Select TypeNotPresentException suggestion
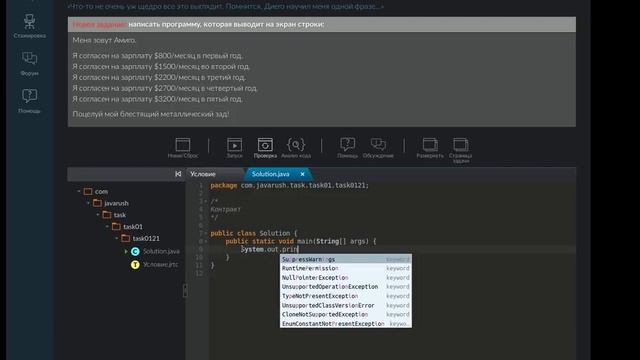This screenshot has width=640, height=360. pyautogui.click(x=346, y=296)
